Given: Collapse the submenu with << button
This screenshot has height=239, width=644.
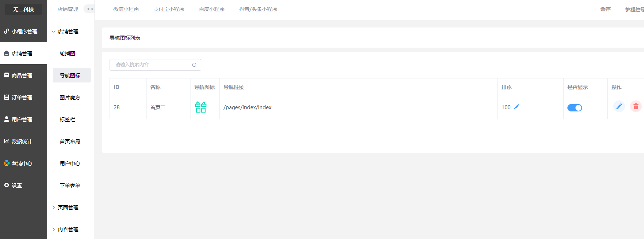Looking at the screenshot, I should (90, 9).
